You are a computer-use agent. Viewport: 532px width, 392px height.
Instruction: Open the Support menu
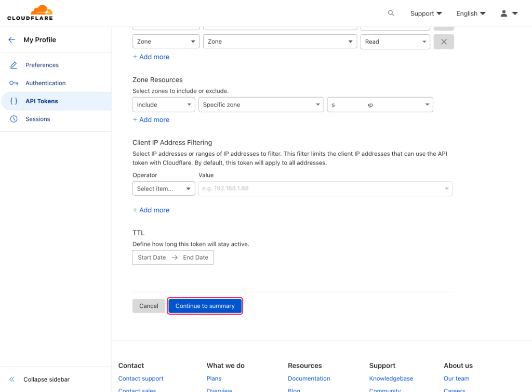426,13
